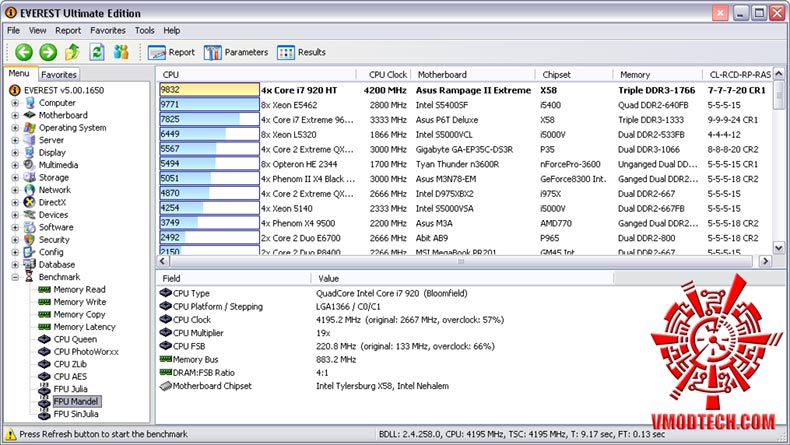Click the green up-level arrow icon
The image size is (790, 445).
[x=73, y=52]
